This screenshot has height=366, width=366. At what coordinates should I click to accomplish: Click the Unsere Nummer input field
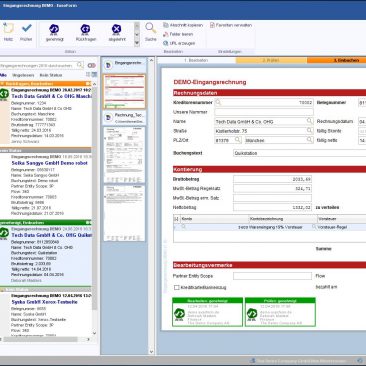tap(264, 112)
